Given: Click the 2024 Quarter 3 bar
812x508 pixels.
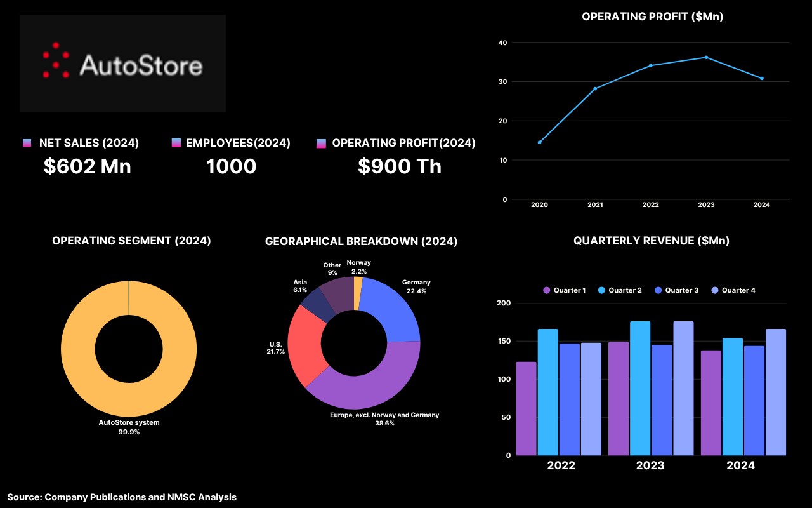Looking at the screenshot, I should click(754, 401).
